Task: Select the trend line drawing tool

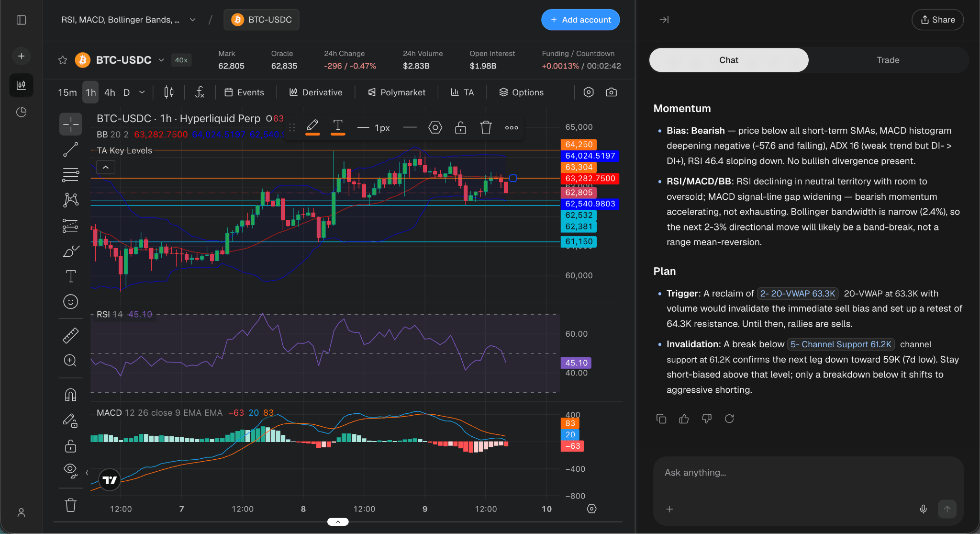Action: (71, 149)
